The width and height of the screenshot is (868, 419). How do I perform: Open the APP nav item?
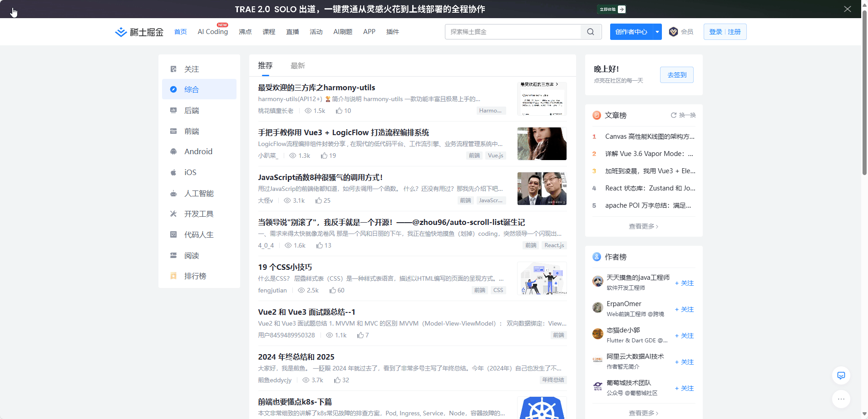click(x=369, y=32)
